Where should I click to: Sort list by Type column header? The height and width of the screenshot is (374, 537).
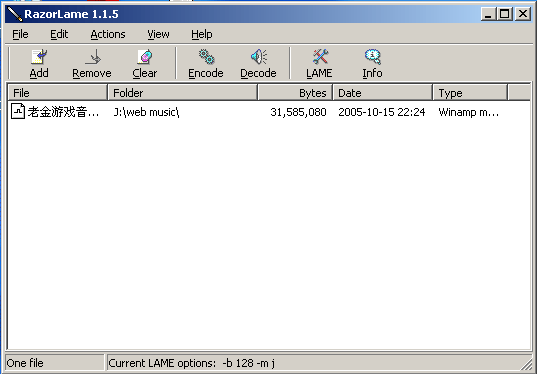pos(470,93)
